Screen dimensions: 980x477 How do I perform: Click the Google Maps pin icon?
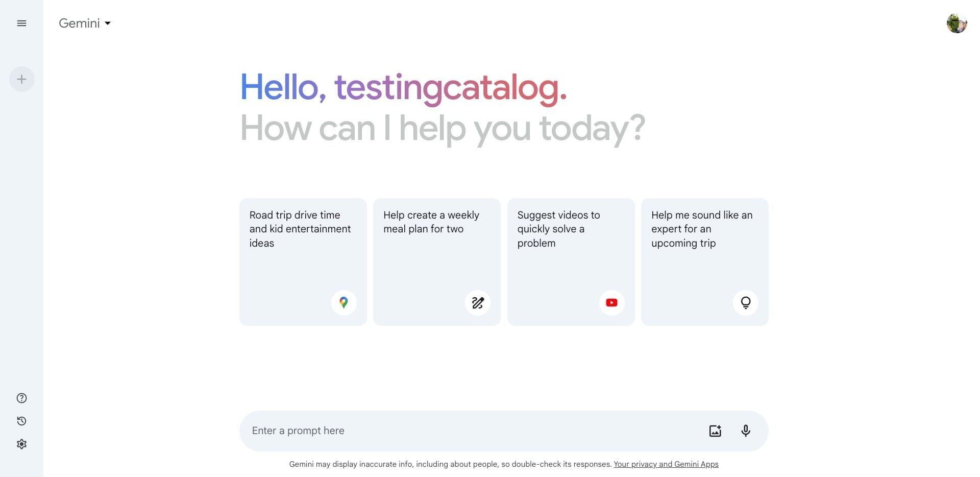[344, 303]
